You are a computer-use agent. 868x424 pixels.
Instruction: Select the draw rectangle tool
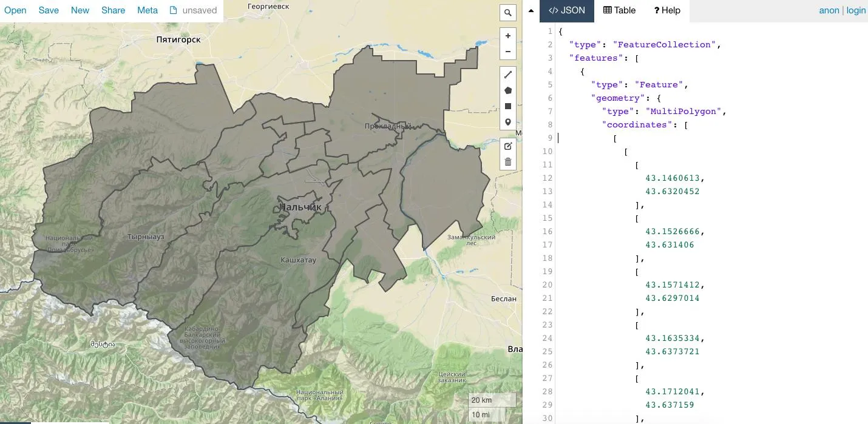click(508, 106)
